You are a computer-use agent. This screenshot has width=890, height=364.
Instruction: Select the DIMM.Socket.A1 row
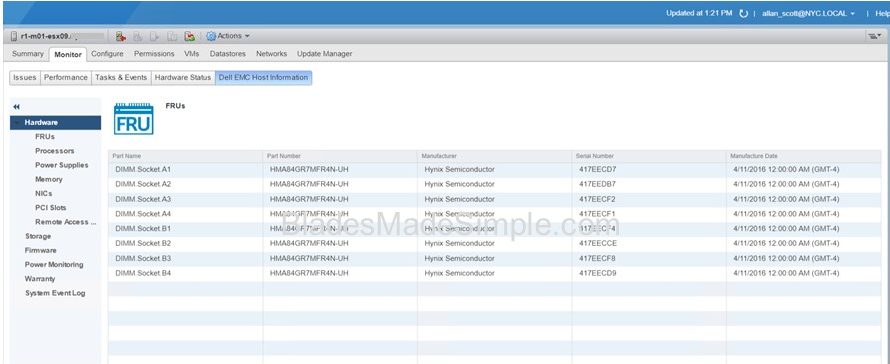click(x=494, y=169)
